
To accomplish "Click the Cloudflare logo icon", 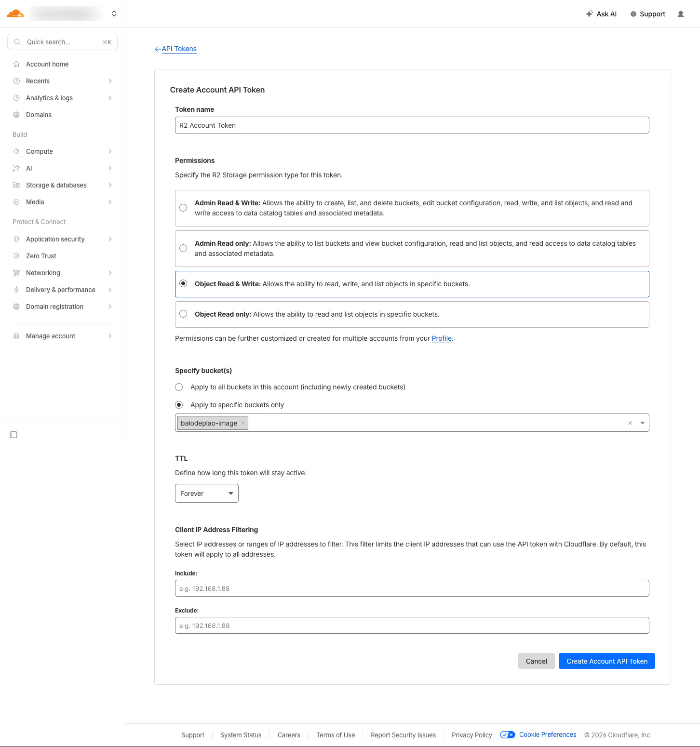I will point(15,13).
